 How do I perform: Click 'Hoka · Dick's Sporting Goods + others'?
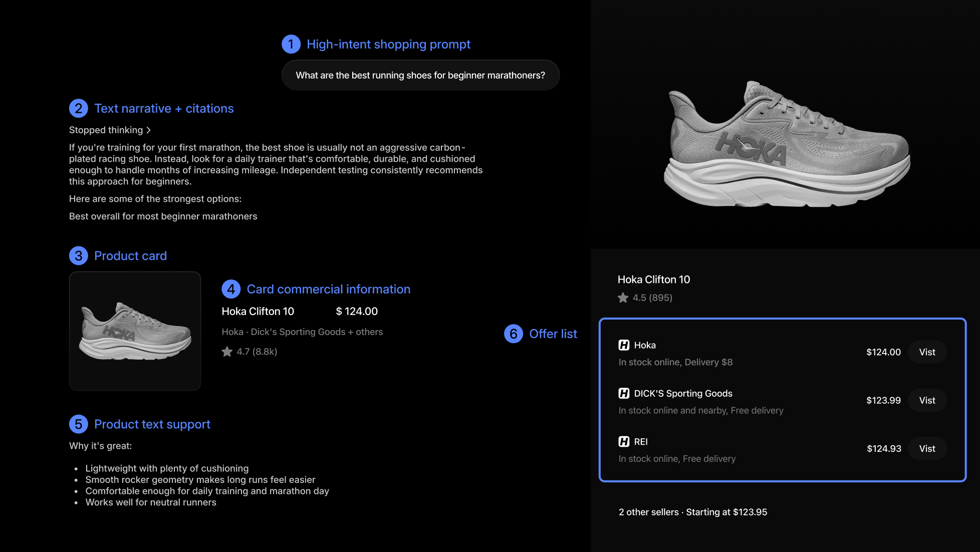pyautogui.click(x=302, y=332)
